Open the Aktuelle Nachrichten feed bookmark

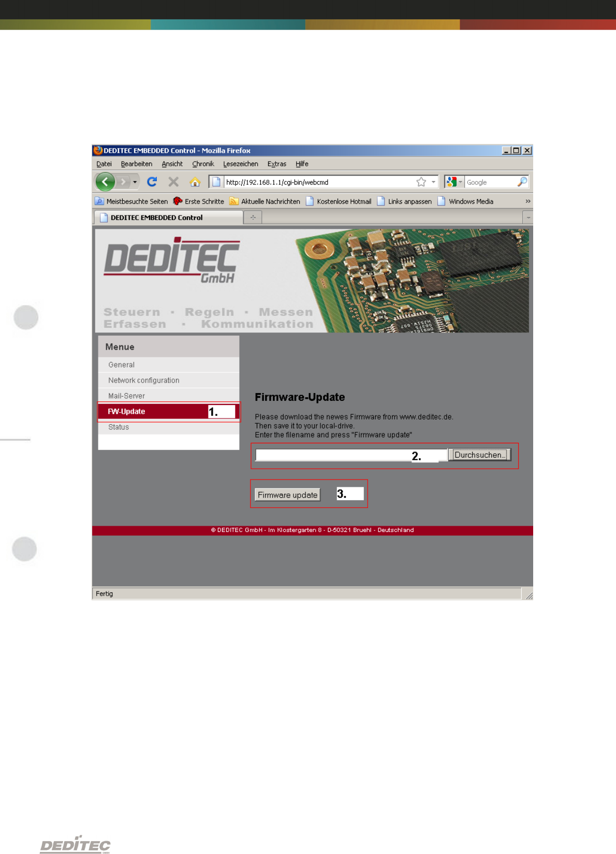pos(265,201)
